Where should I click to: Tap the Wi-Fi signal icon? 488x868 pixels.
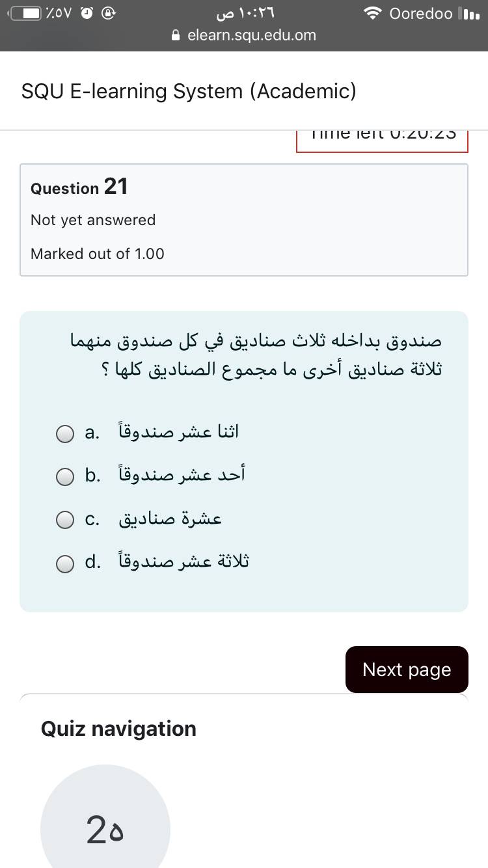pyautogui.click(x=373, y=14)
